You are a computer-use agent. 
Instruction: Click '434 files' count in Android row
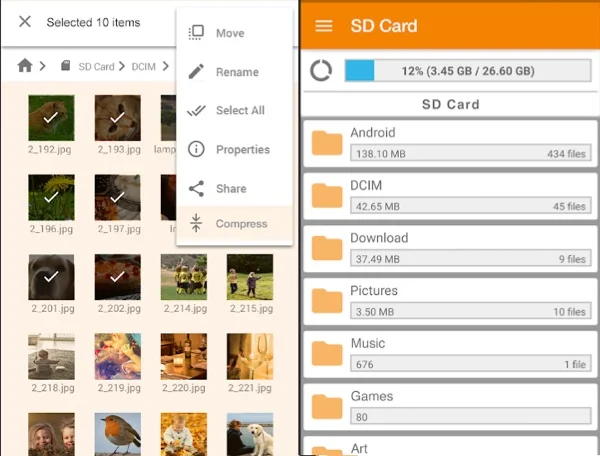(x=566, y=154)
